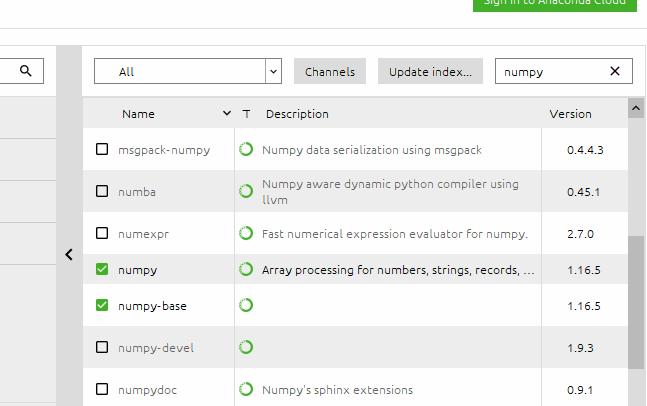Click the Name column header
647x406 pixels.
click(138, 114)
